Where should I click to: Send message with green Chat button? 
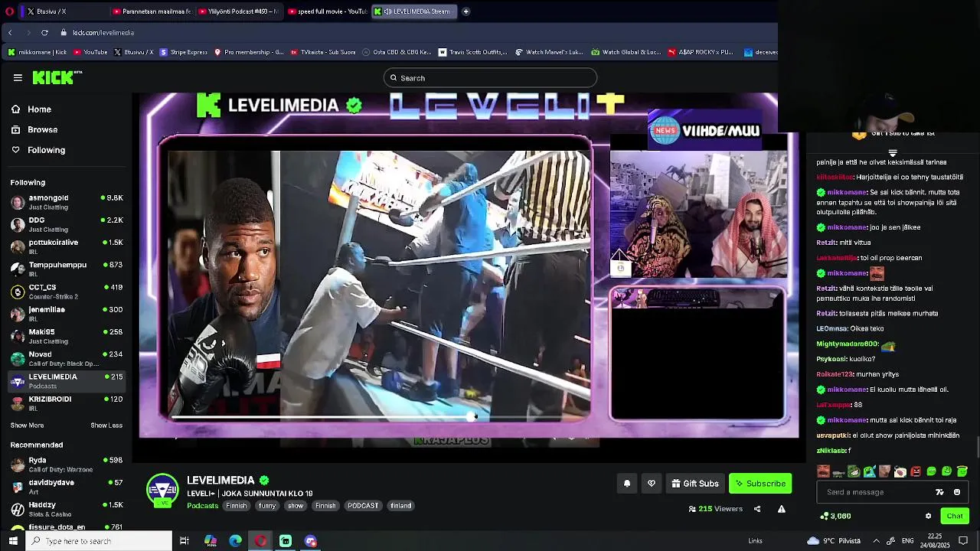(x=954, y=516)
